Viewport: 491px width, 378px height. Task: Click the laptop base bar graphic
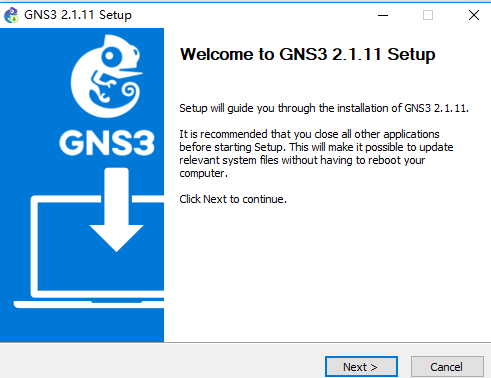coord(89,304)
